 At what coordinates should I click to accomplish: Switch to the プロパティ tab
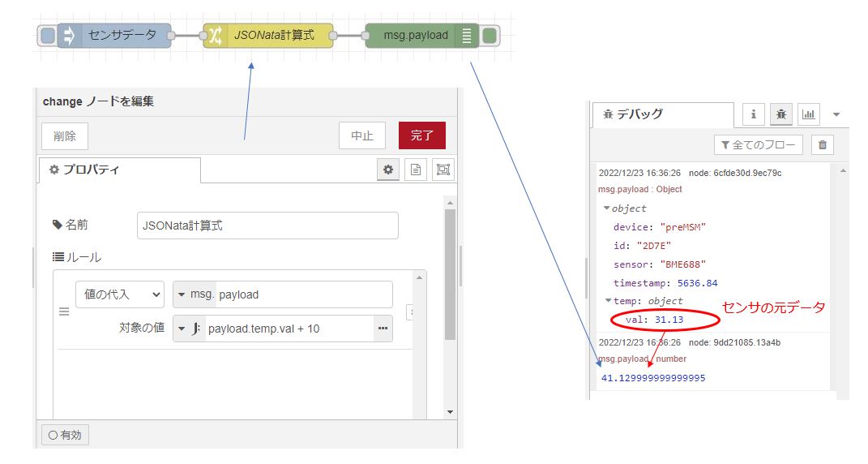[119, 170]
